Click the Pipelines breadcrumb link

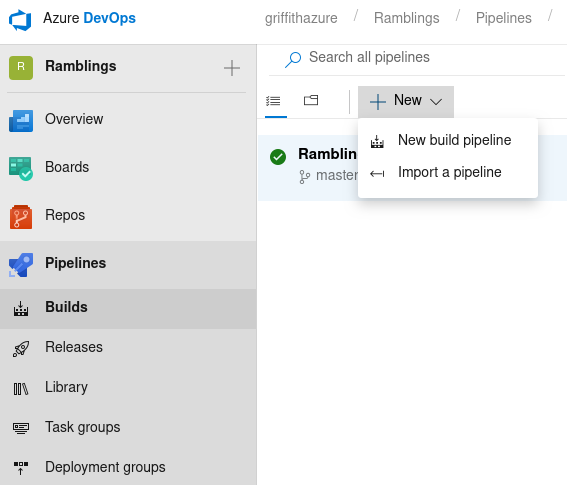click(503, 18)
